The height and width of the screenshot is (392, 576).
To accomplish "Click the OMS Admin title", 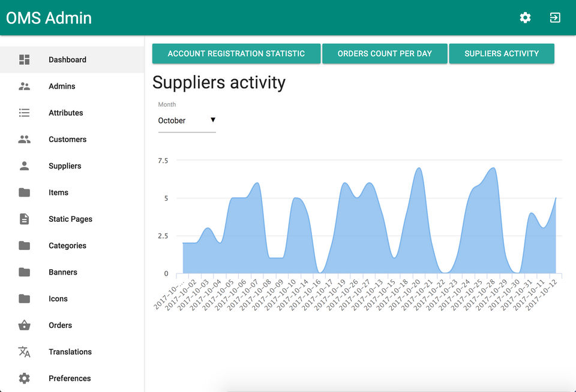I will tap(49, 18).
